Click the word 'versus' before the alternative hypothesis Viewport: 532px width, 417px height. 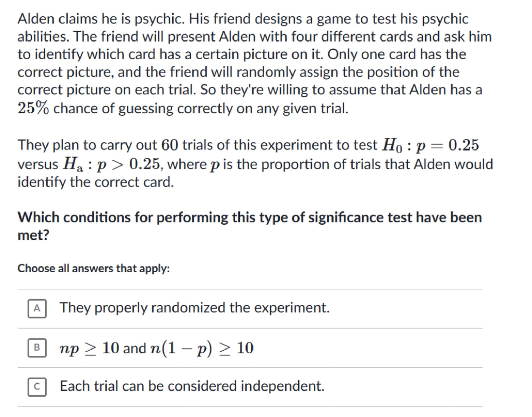click(x=38, y=165)
